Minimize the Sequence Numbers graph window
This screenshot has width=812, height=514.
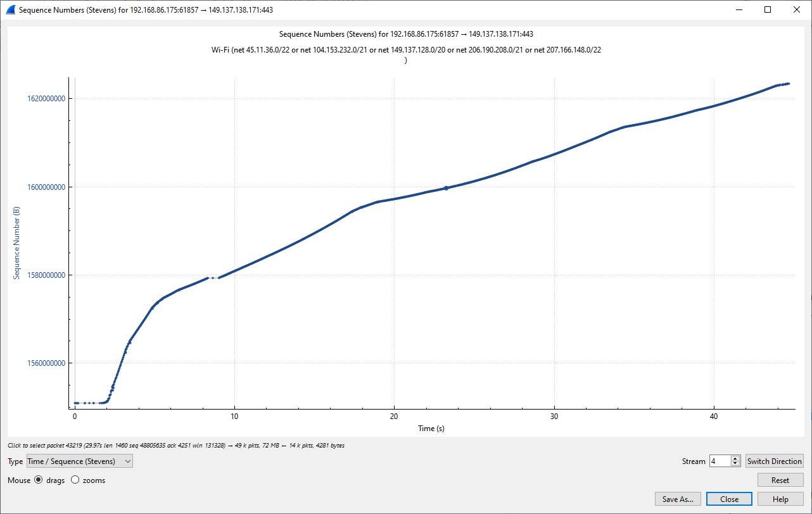[739, 10]
